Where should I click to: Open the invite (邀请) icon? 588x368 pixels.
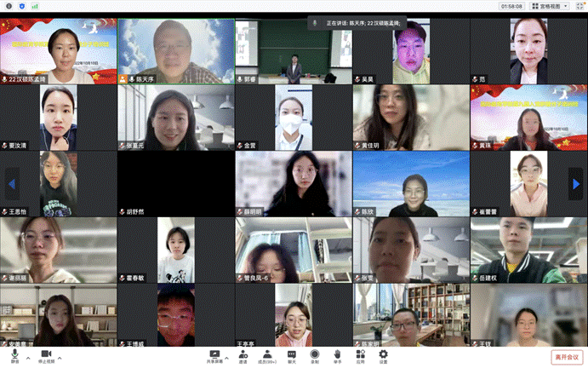(x=243, y=355)
